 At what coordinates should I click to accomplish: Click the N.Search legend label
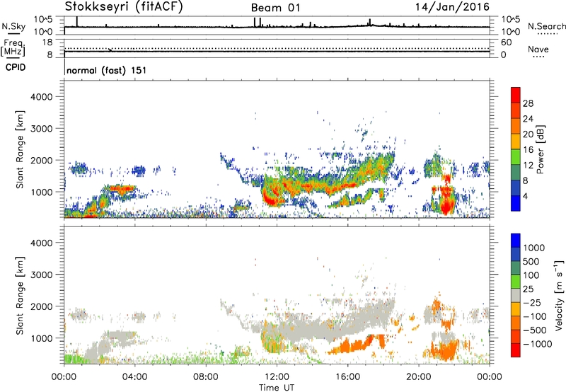click(546, 26)
